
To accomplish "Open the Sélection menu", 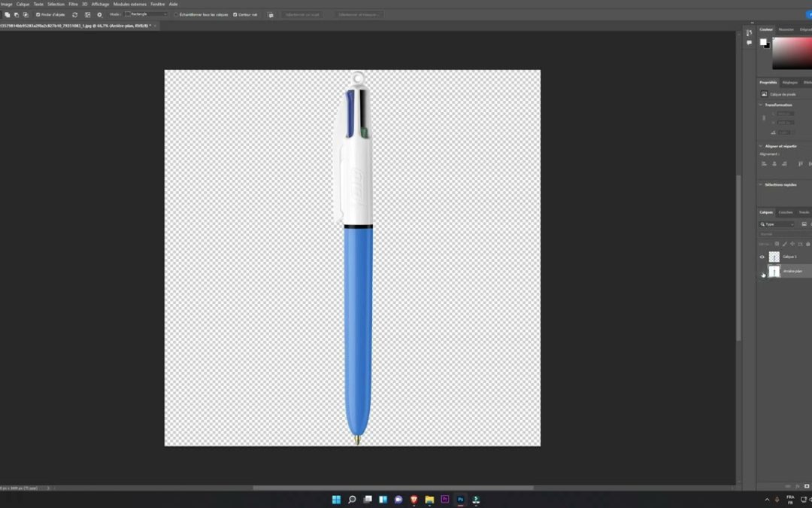I will [x=56, y=5].
